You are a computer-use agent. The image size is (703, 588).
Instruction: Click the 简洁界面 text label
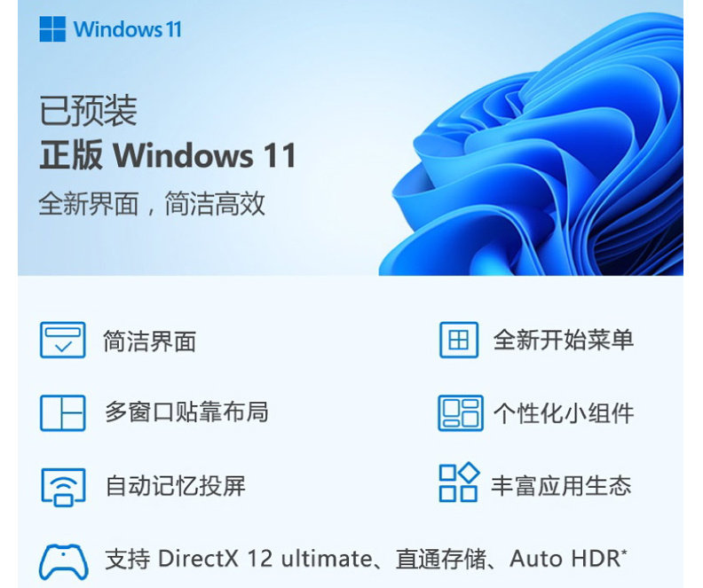(150, 341)
